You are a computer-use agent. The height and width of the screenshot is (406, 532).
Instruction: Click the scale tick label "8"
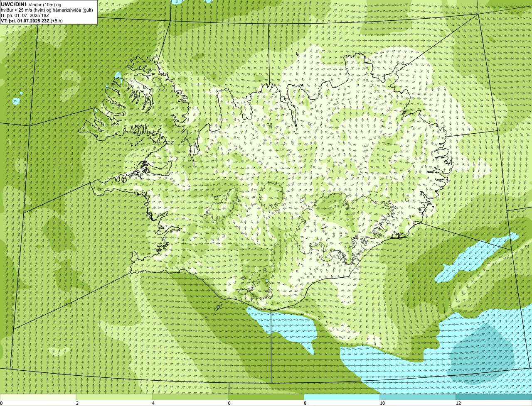click(x=305, y=403)
